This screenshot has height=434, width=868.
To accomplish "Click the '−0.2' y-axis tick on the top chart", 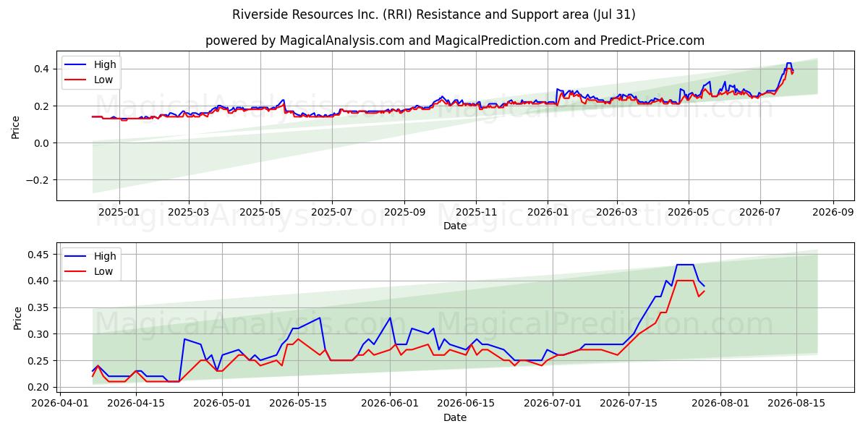I will (x=39, y=180).
